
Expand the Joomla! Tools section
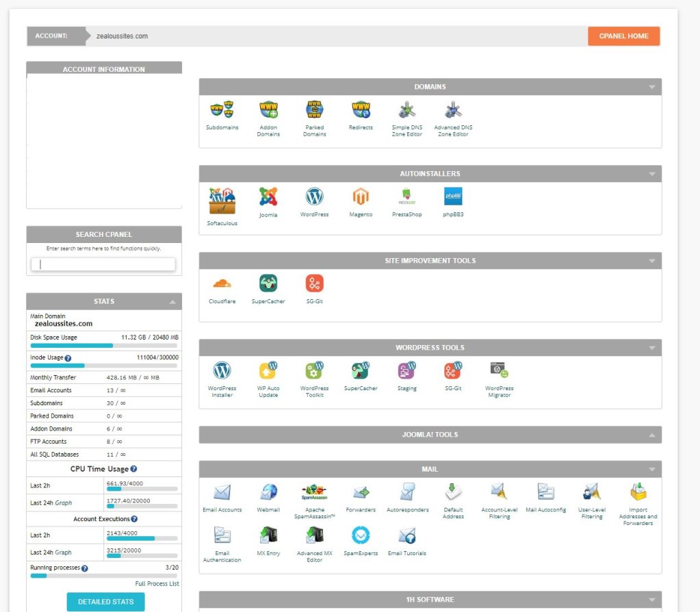click(652, 435)
